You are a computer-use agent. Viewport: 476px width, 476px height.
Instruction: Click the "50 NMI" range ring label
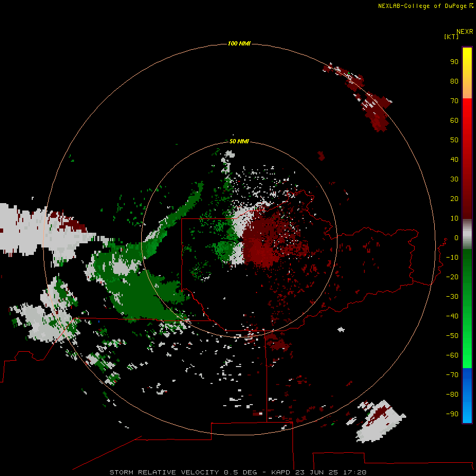click(239, 141)
